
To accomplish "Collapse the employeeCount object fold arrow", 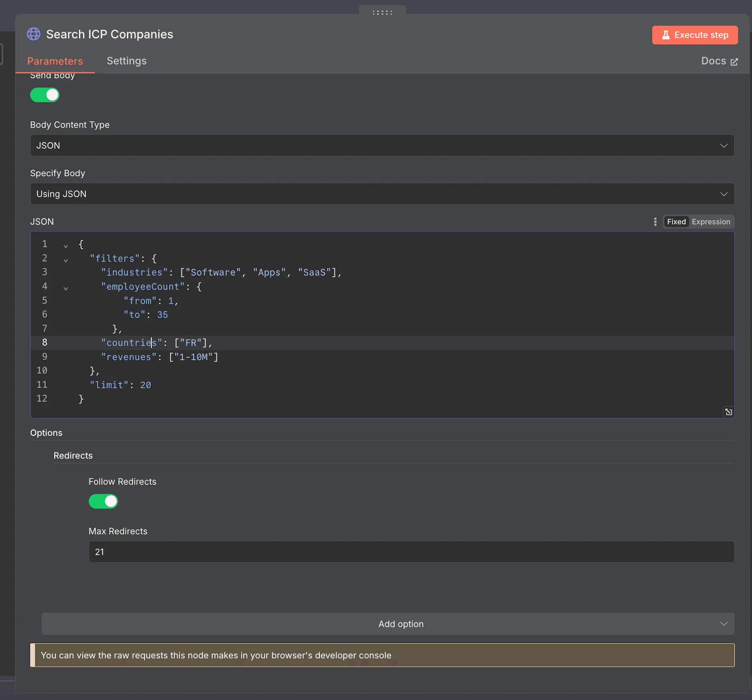I will (x=65, y=288).
